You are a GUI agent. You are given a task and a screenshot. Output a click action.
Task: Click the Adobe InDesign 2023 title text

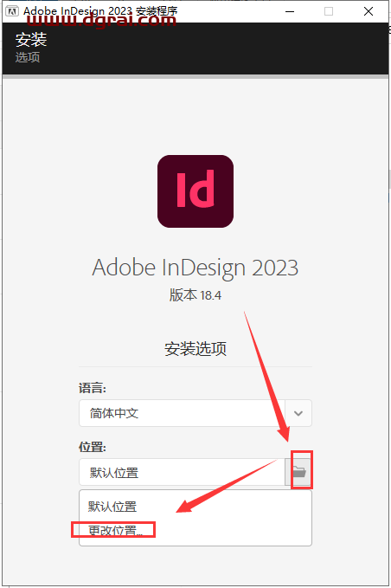point(195,268)
